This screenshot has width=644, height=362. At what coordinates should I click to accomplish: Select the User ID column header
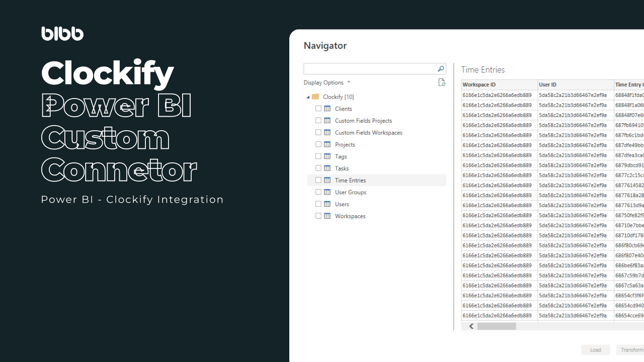click(576, 84)
